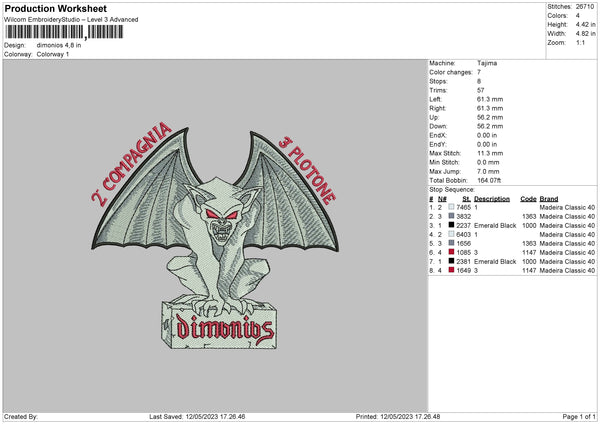Viewport: 600px width, 424px height.
Task: Select color swatch for the 1656 stitches row
Action: click(452, 243)
